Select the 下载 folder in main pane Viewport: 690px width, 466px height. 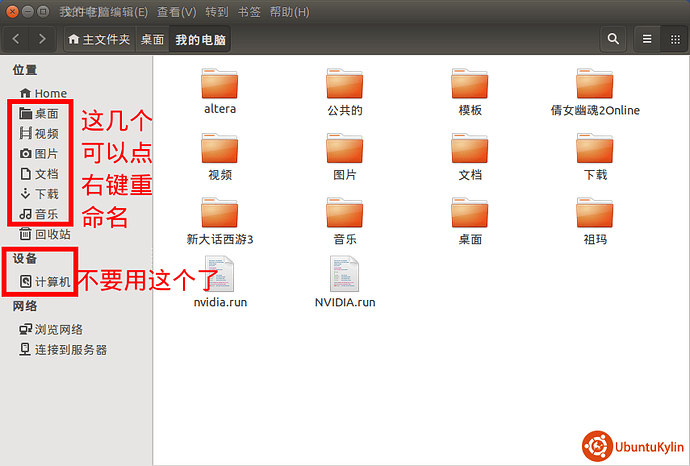[595, 157]
